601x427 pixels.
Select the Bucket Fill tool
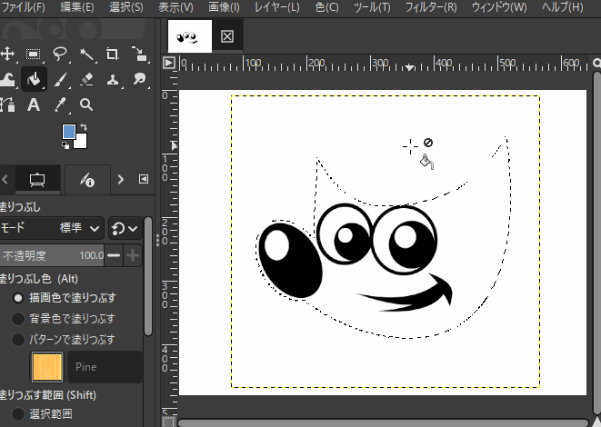33,79
